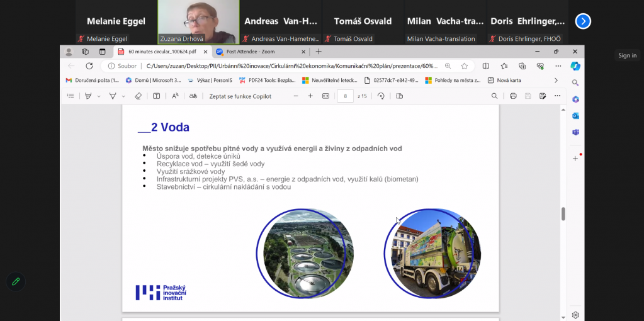
Task: Close the Post Attendee - Zoom tab
Action: click(x=303, y=52)
